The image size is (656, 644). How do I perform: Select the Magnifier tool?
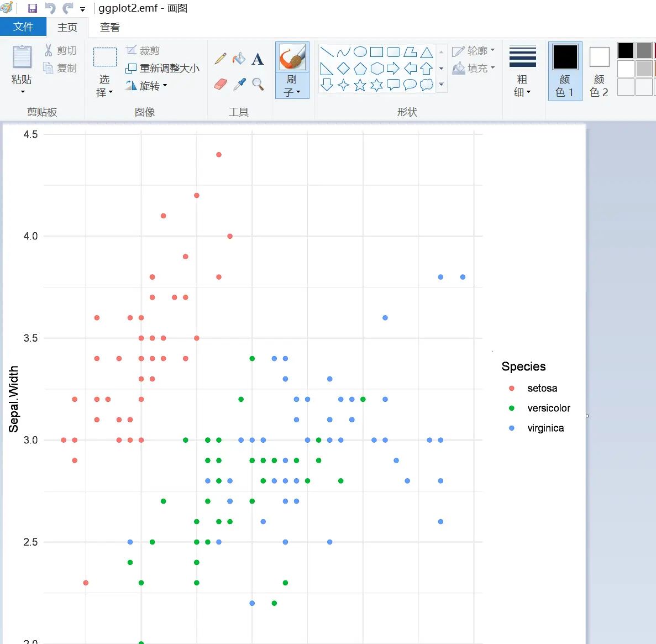pos(258,84)
